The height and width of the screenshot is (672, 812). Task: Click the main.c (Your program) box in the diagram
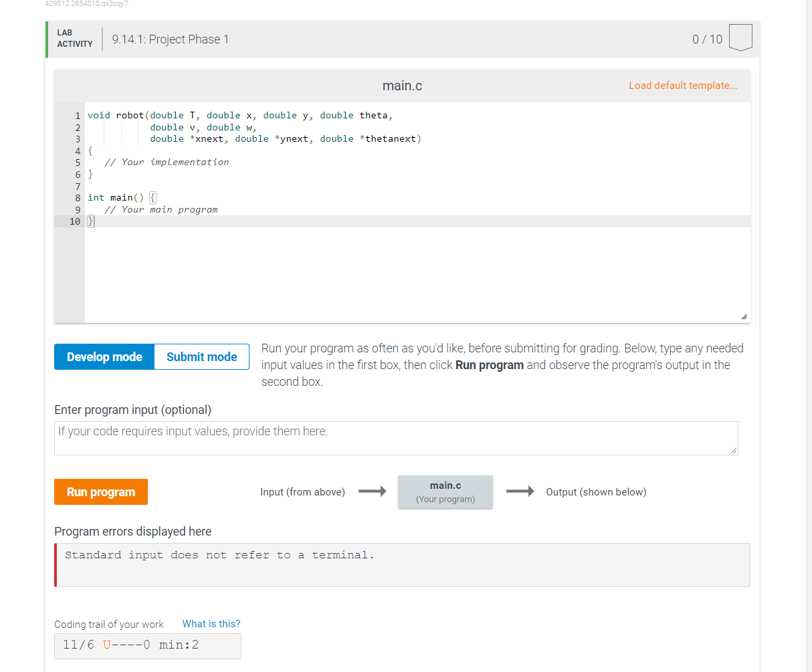(x=445, y=491)
